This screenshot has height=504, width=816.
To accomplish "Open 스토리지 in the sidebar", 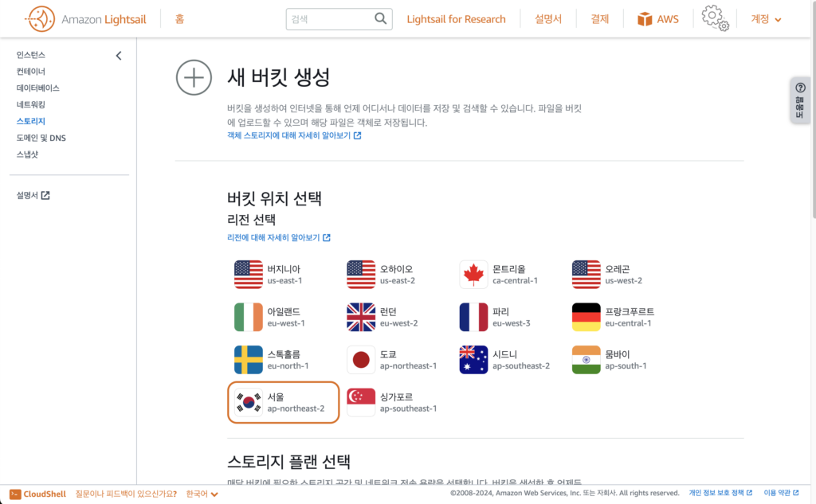I will 31,122.
